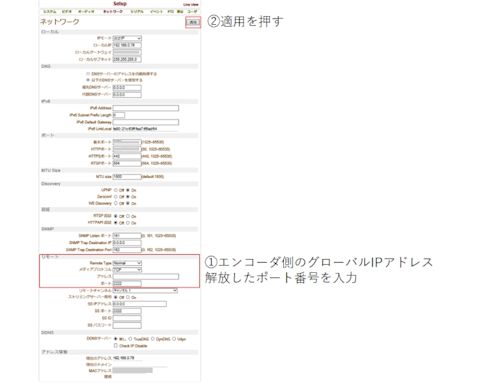Open the リモートチャンネル dropdown
Viewport: 480px width, 383px height.
[x=145, y=291]
